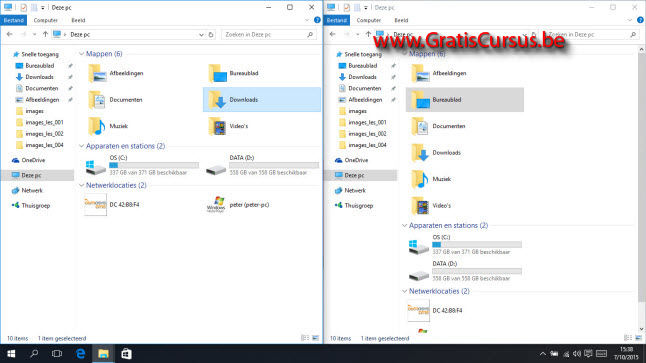Screen dimensions: 646x363
Task: Select images_les_002 in left window sidebar
Action: point(40,134)
